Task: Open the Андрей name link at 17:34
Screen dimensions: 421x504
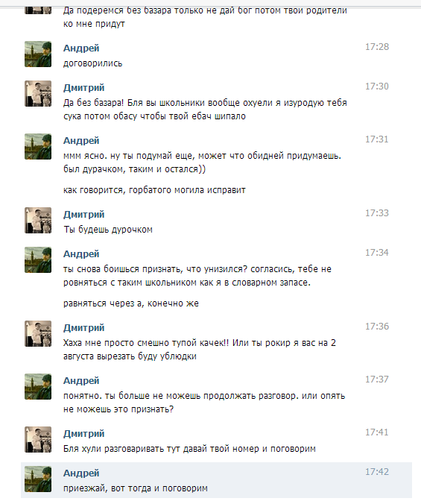Action: click(x=81, y=254)
